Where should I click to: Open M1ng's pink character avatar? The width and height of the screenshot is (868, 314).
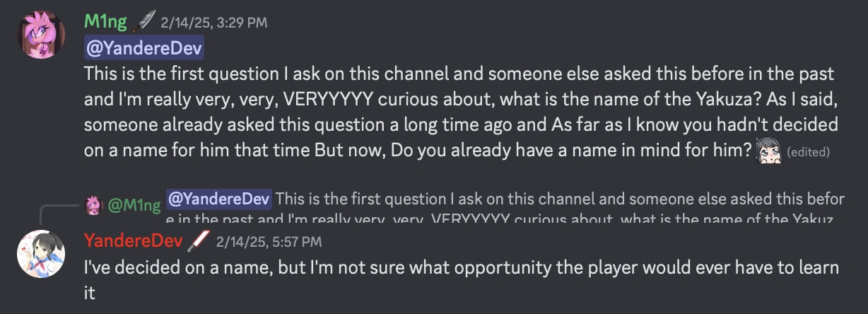42,35
